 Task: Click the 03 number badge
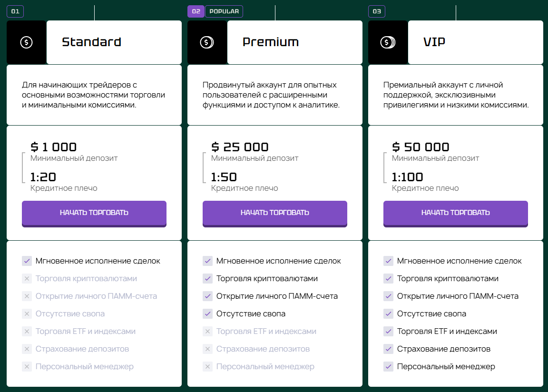coord(377,11)
